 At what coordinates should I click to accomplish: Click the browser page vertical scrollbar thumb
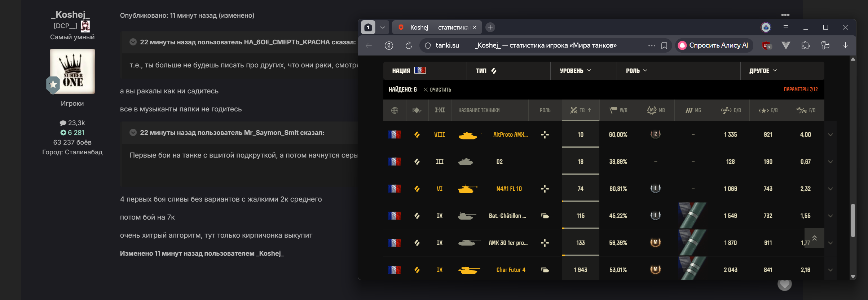[x=853, y=220]
